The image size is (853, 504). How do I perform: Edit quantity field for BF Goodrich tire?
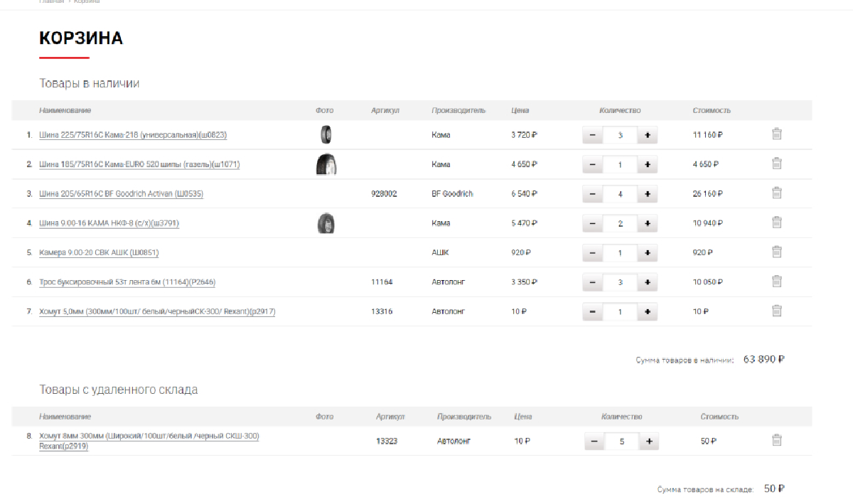[x=620, y=194]
